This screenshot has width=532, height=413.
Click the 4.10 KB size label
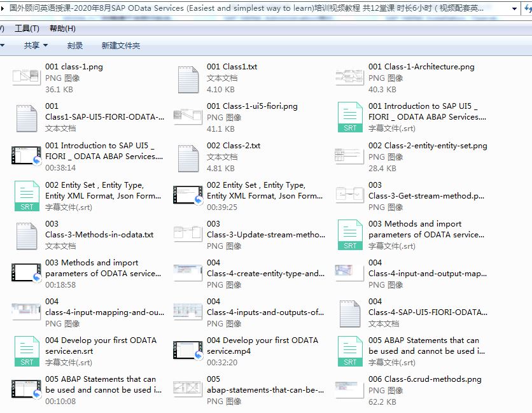tap(221, 90)
